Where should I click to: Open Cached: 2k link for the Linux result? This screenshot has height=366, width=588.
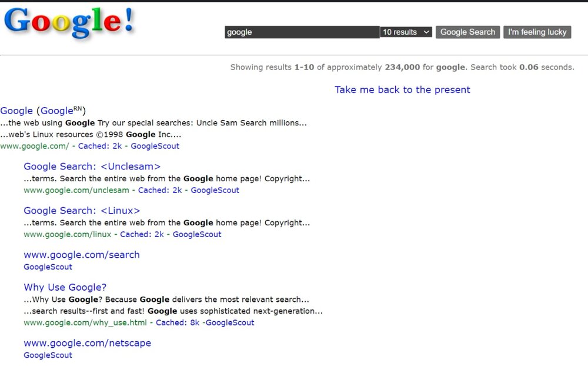click(142, 234)
